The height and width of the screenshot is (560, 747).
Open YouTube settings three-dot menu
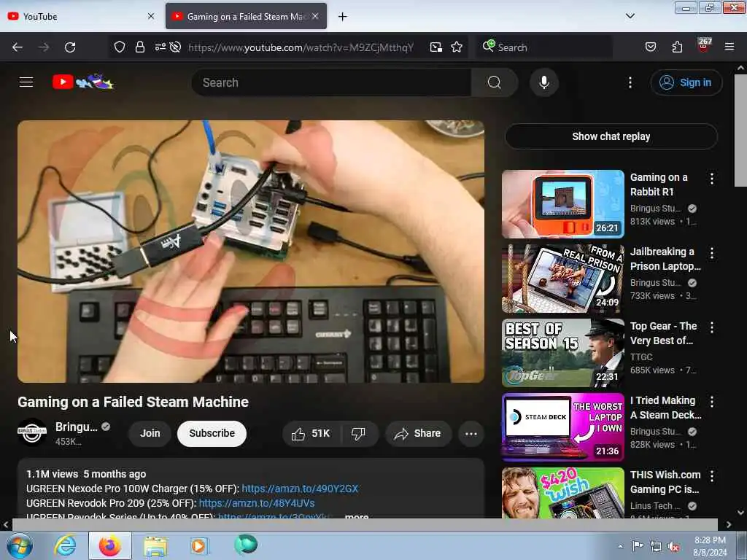630,82
